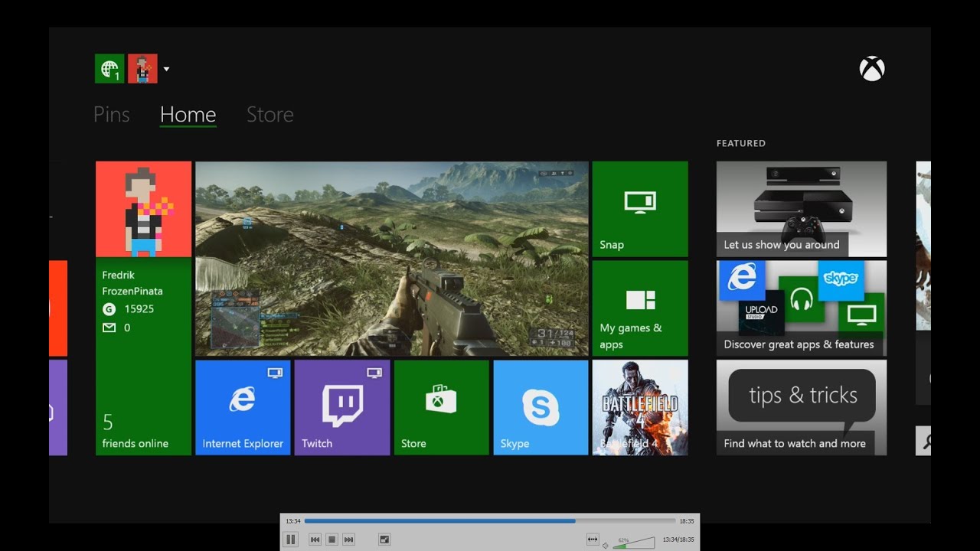Open the Snap tile
The image size is (980, 551).
point(640,209)
